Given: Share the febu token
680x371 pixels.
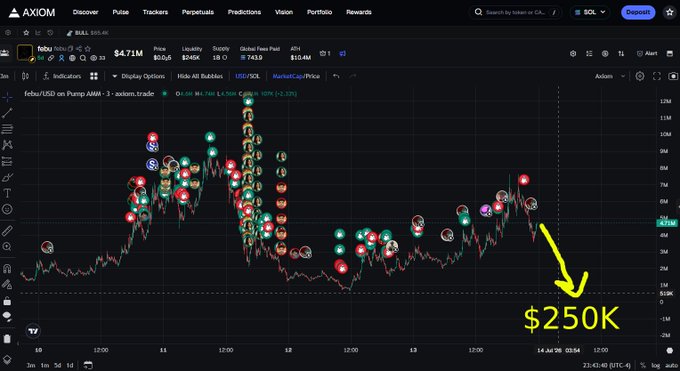Looking at the screenshot, I should 79,49.
